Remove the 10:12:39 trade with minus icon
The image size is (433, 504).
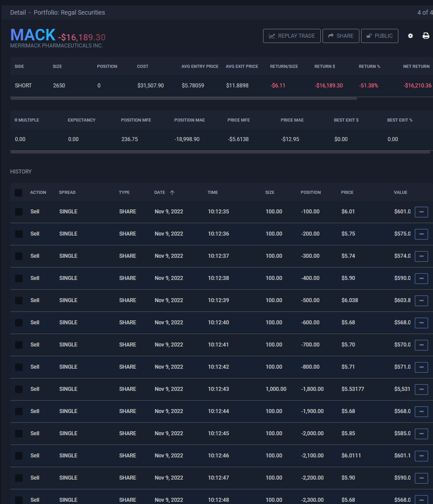pyautogui.click(x=421, y=301)
